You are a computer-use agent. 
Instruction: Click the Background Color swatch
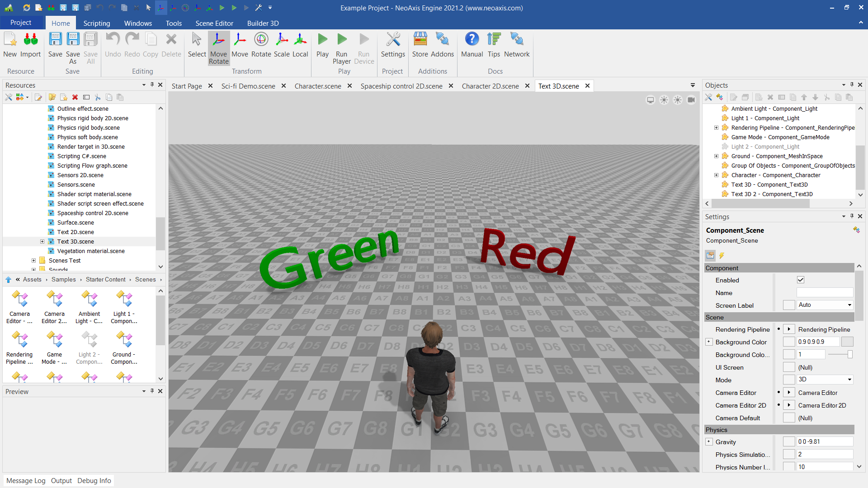coord(847,342)
